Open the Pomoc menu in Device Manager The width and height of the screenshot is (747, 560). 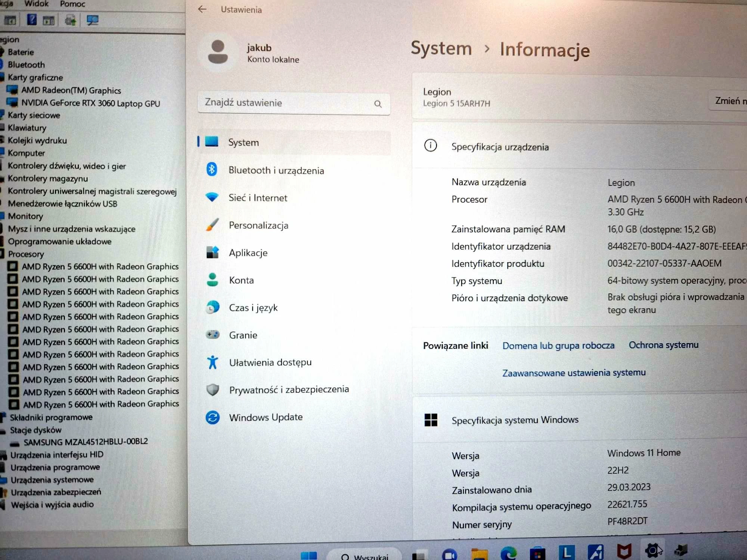(72, 4)
